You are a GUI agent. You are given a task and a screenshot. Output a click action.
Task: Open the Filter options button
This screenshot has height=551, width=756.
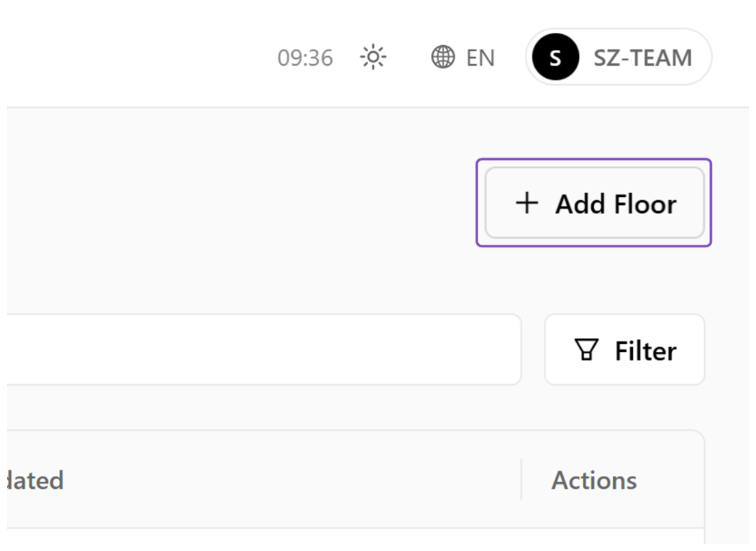(x=625, y=350)
